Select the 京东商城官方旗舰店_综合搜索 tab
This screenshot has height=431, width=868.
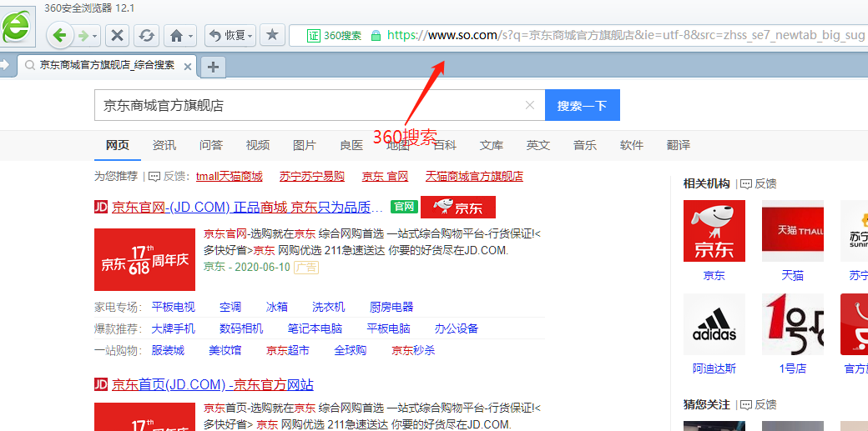pyautogui.click(x=106, y=66)
